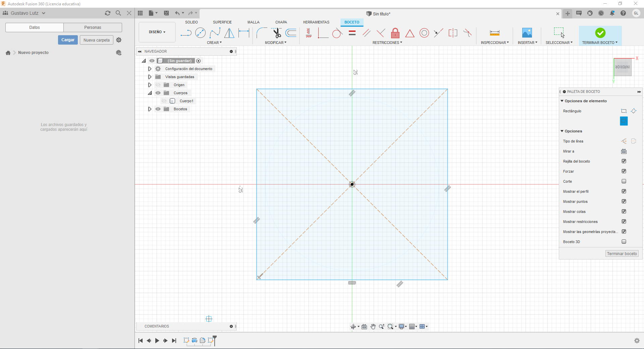The image size is (644, 349).
Task: Switch to the SÓLIDO tab
Action: (x=192, y=22)
